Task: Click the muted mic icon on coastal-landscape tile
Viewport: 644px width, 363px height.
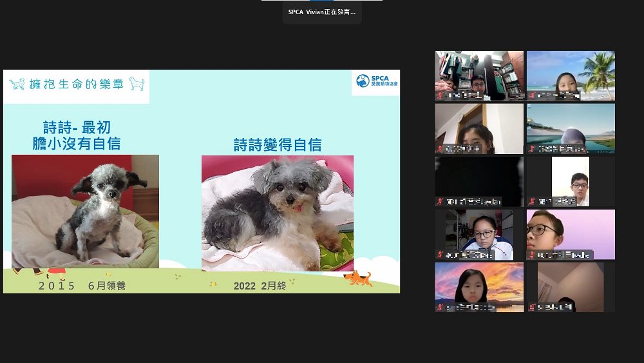Action: tap(532, 148)
